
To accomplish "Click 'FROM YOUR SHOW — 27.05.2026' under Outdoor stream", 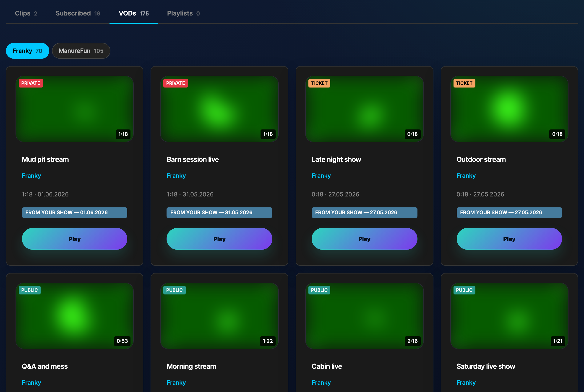I will coord(509,212).
